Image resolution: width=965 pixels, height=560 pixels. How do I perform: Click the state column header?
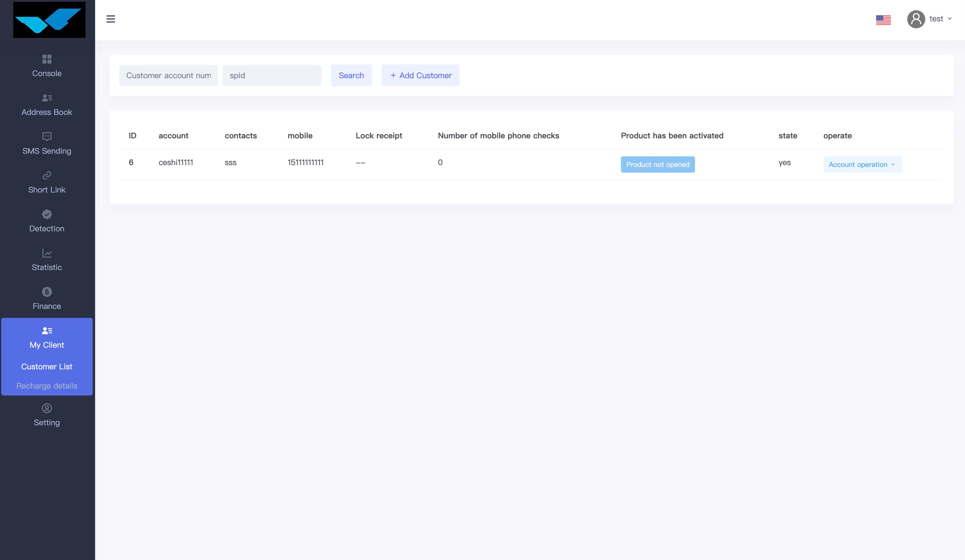coord(788,135)
